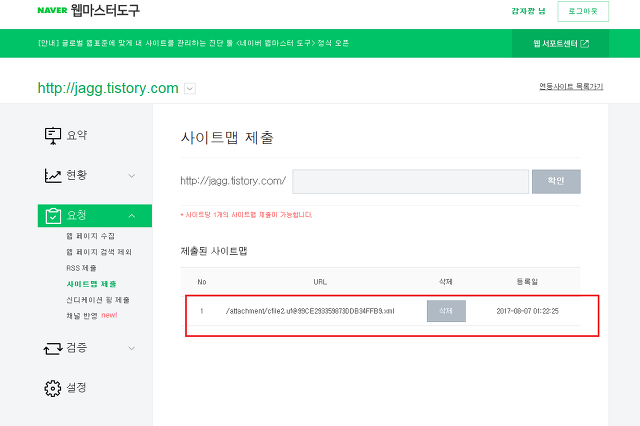640x426 pixels.
Task: Click the green notice banner announcement text
Action: [x=193, y=43]
